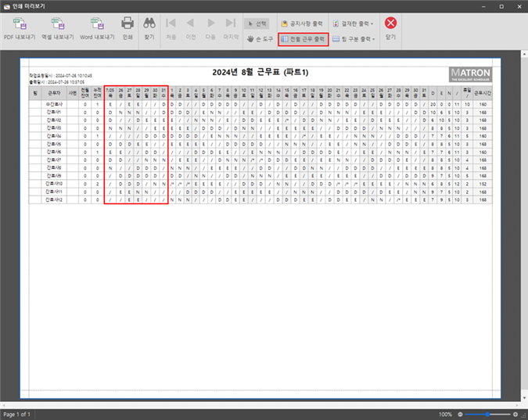The height and width of the screenshot is (420, 528).
Task: Go to the first page (처음)
Action: coord(171,27)
